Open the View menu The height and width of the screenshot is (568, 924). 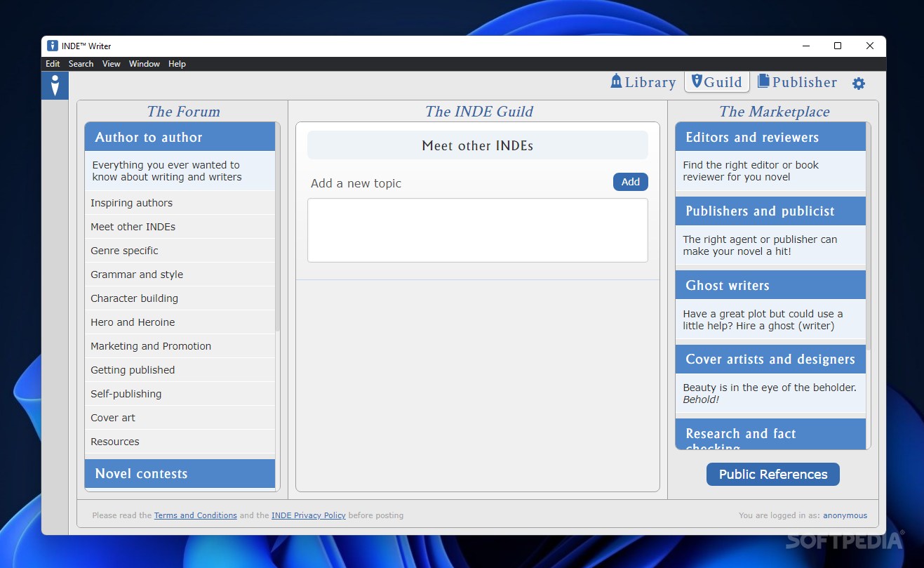pyautogui.click(x=112, y=64)
